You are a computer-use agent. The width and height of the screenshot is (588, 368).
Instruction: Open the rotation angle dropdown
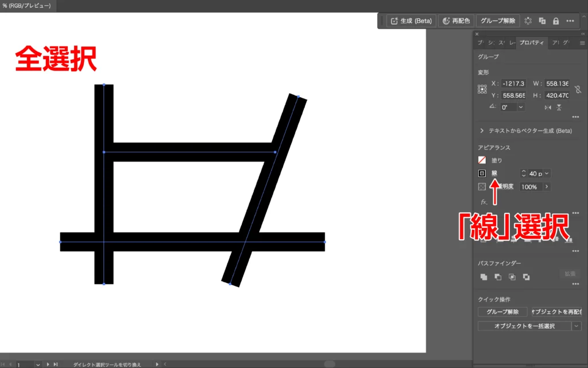521,108
